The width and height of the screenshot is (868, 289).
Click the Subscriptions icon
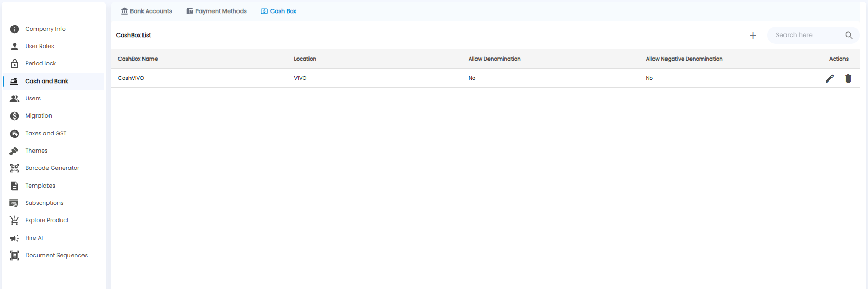point(15,203)
